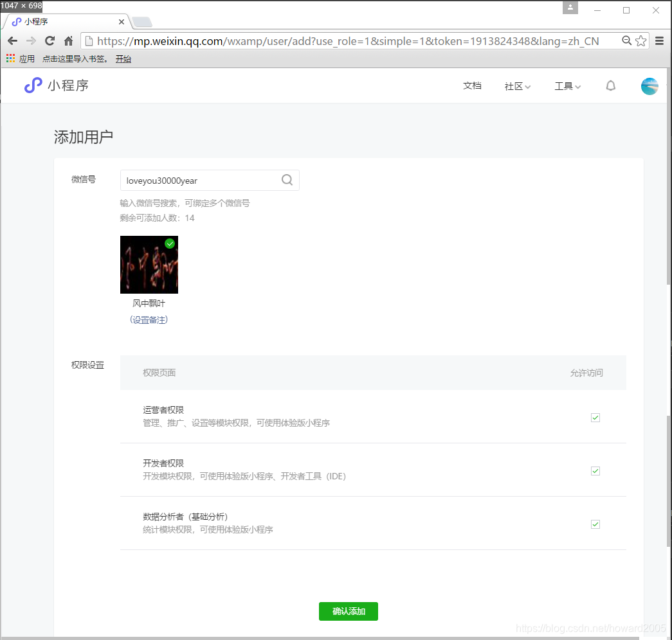Toggle the 运营者权限 checkbox

coord(595,418)
